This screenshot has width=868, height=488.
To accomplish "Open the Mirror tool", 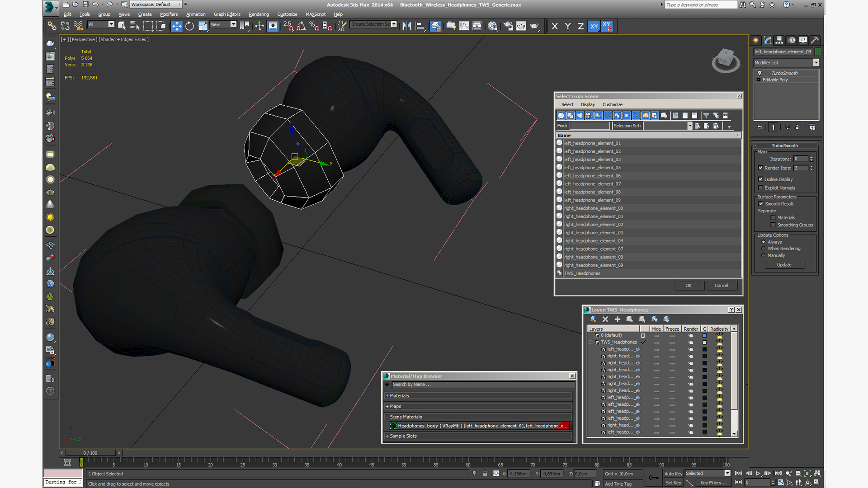I will (x=406, y=26).
